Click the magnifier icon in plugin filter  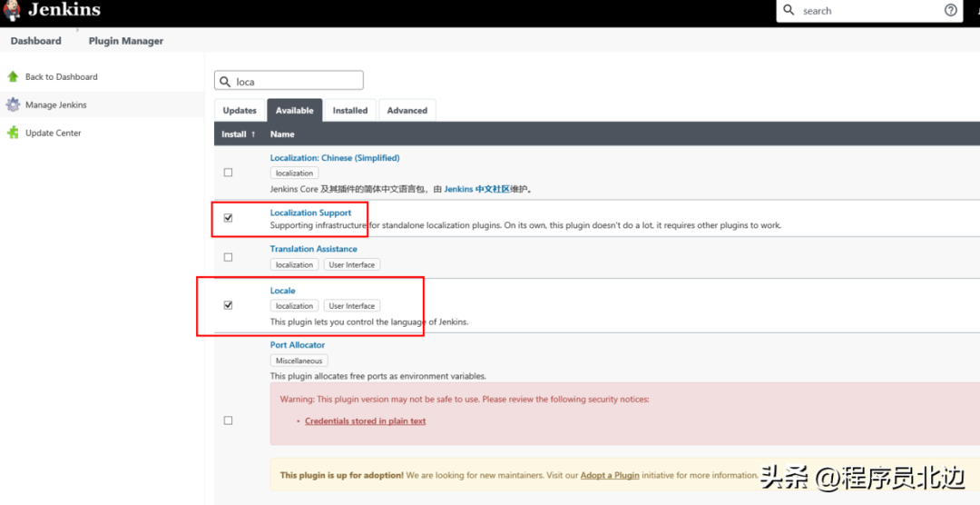click(x=226, y=82)
